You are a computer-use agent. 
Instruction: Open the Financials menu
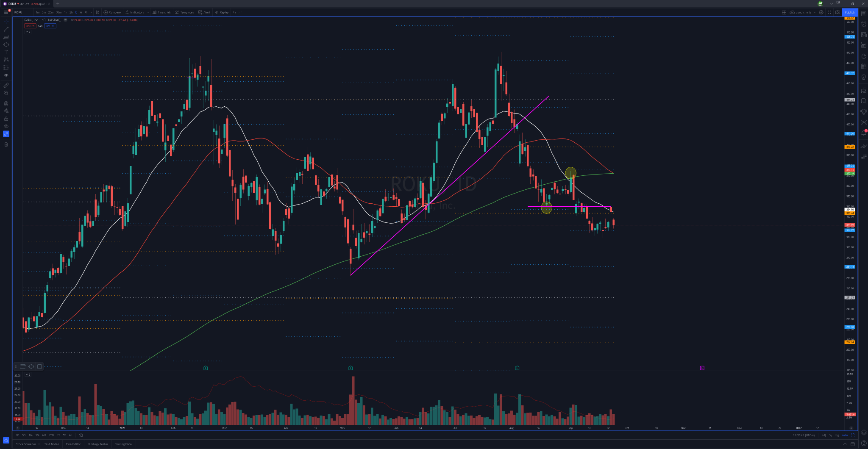coord(162,12)
